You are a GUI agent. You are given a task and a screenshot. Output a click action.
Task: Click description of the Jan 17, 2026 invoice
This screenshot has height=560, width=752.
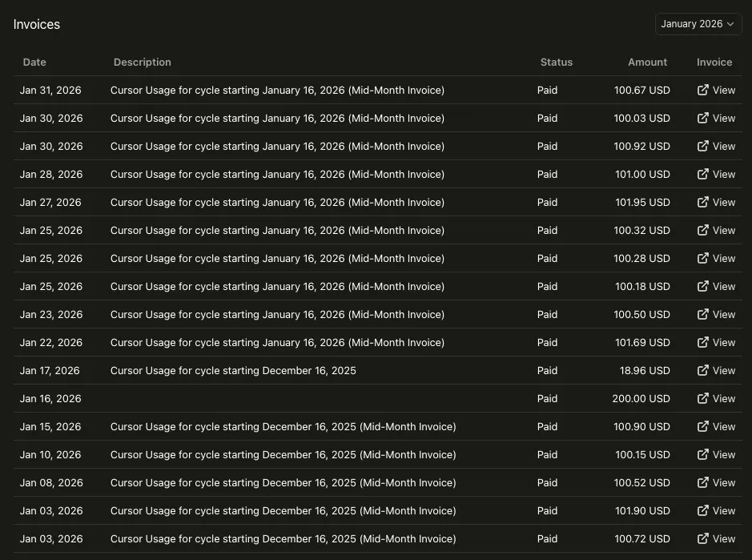click(233, 370)
